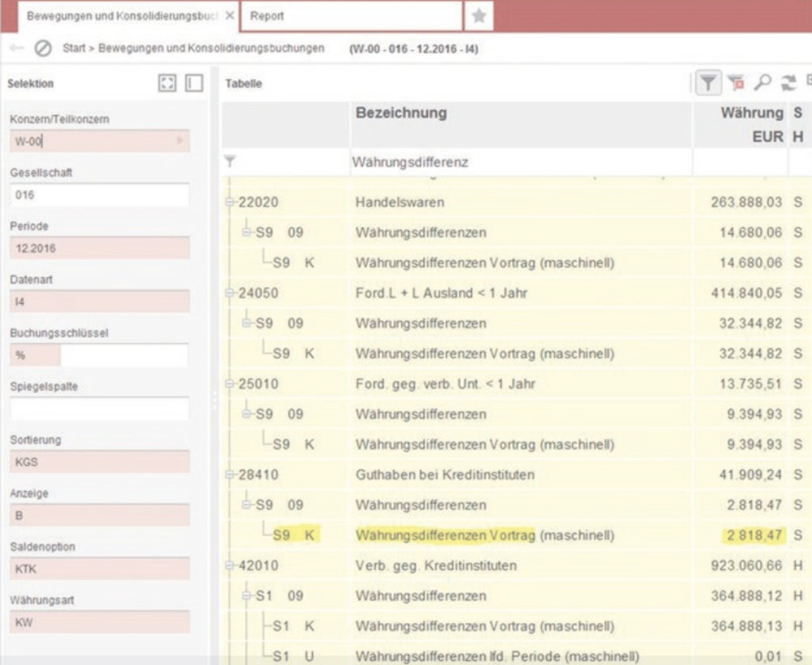Collapse account 42010 tree node
Image resolution: width=812 pixels, height=665 pixels.
(231, 566)
